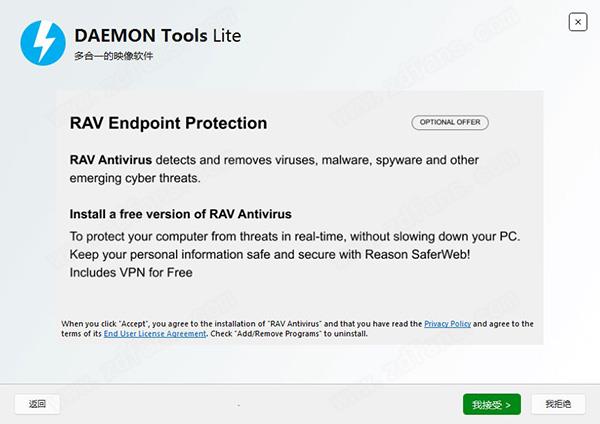Click the RAV Endpoint Protection heading
600x424 pixels.
[x=168, y=123]
